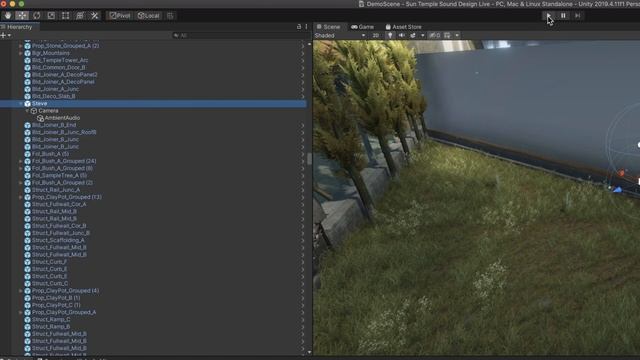The height and width of the screenshot is (360, 640).
Task: Start Play mode
Action: tap(549, 16)
